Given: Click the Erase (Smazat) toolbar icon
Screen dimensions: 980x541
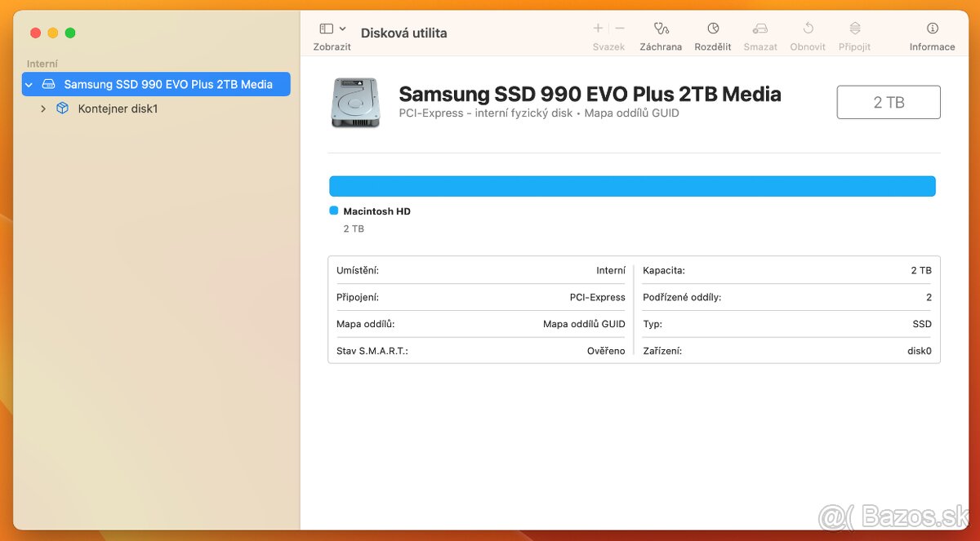Looking at the screenshot, I should [759, 29].
